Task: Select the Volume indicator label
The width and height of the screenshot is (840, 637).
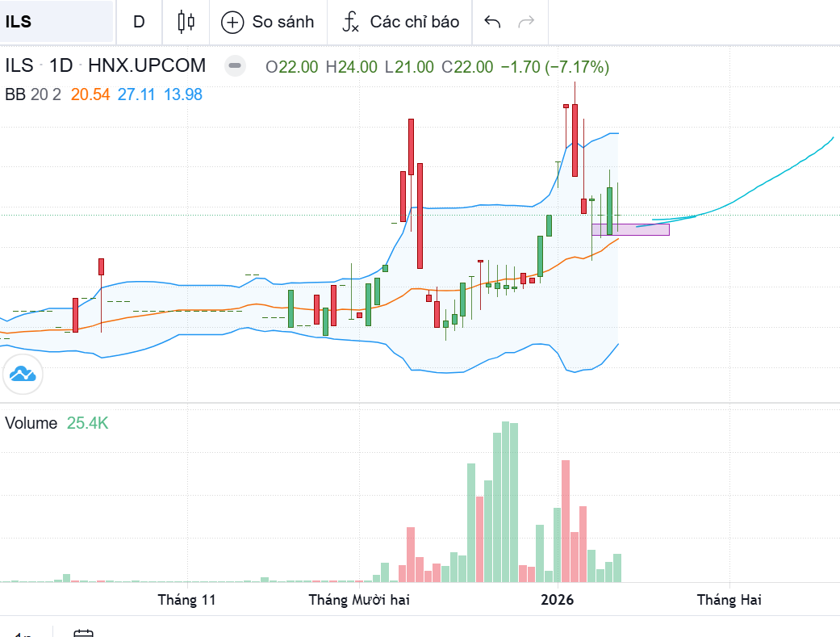Action: 31,423
